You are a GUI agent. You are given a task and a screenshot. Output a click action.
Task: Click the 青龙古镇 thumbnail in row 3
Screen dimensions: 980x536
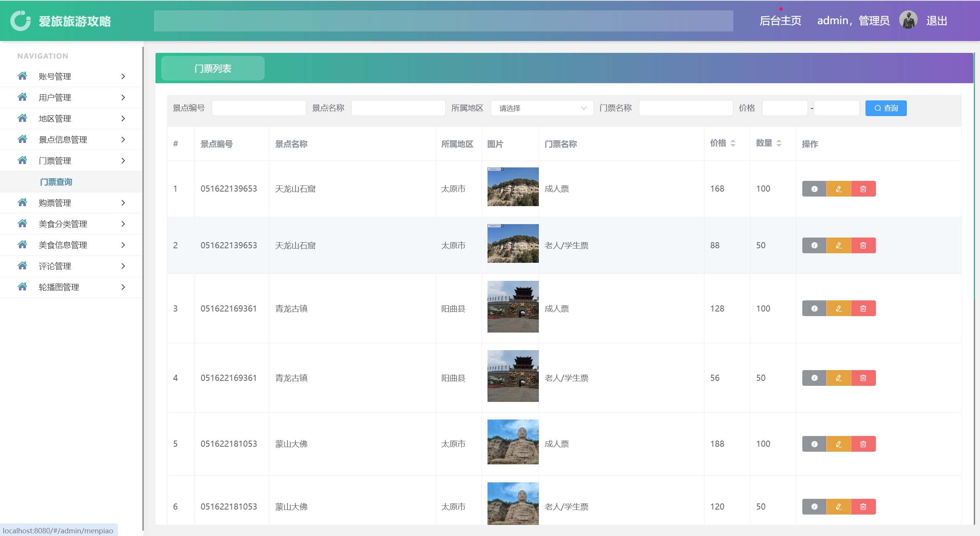pyautogui.click(x=512, y=307)
